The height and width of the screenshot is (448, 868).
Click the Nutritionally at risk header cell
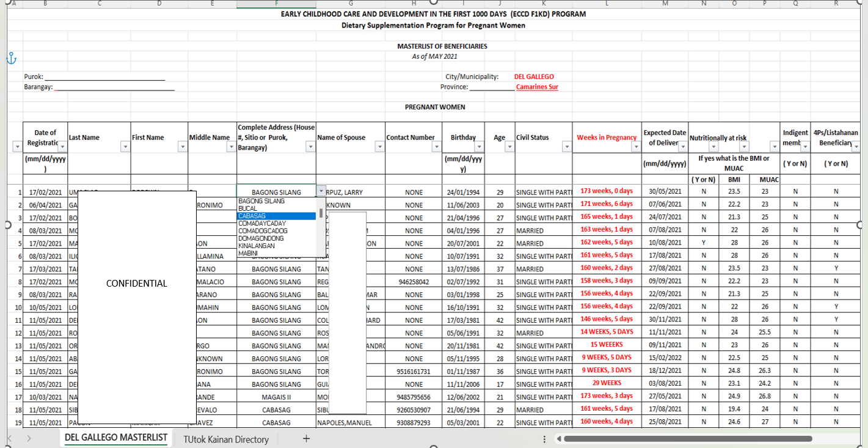tap(734, 138)
